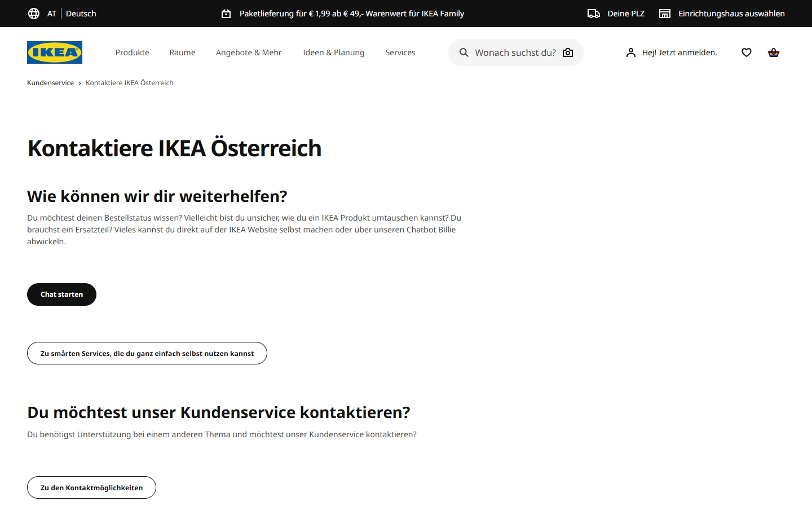The height and width of the screenshot is (532, 812).
Task: Click the Chat starten button
Action: pyautogui.click(x=61, y=294)
